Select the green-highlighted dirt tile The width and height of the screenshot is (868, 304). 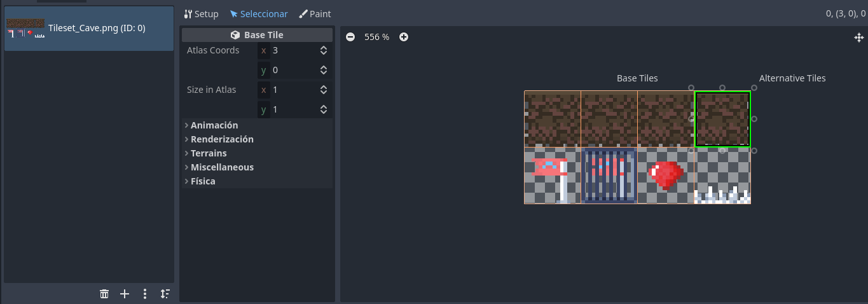coord(722,119)
